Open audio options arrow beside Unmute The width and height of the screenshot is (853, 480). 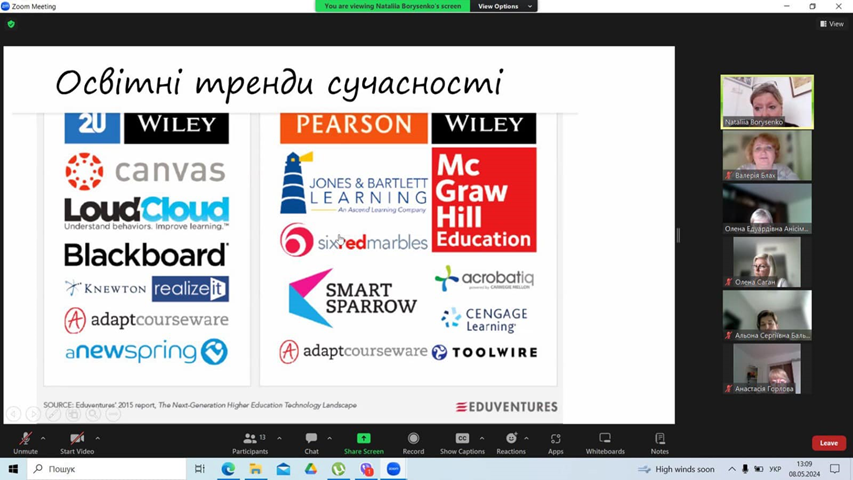coord(43,438)
